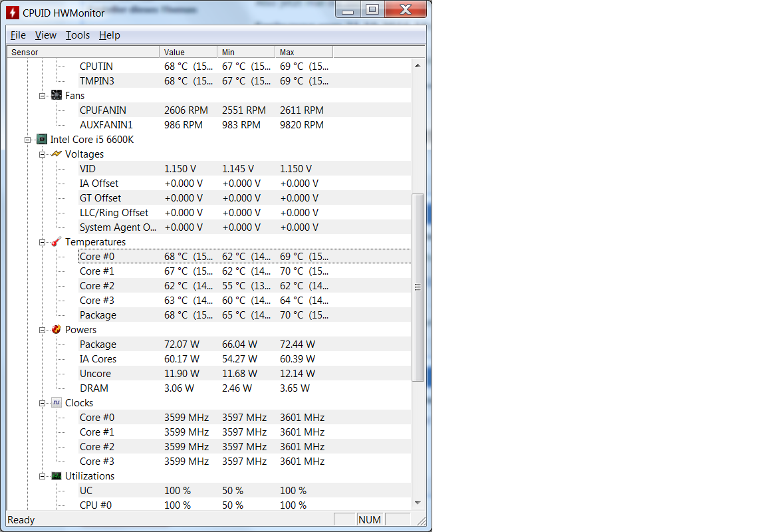Image resolution: width=766 pixels, height=532 pixels.
Task: Select the IA Offset row
Action: 244,183
